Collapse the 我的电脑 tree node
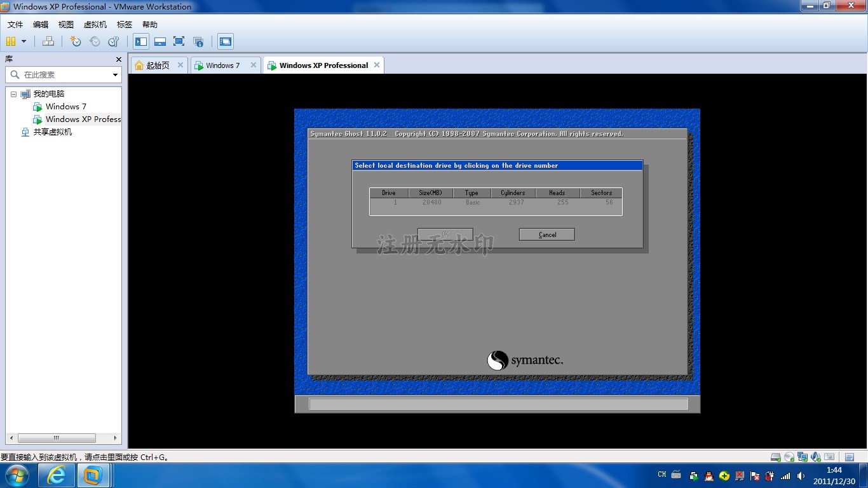The height and width of the screenshot is (488, 868). 13,94
